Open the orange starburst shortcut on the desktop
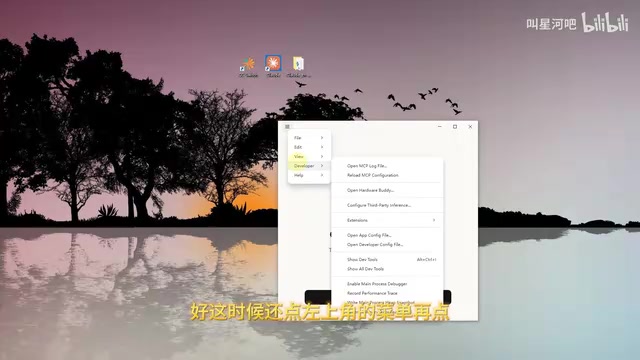This screenshot has width=640, height=360. pos(248,67)
